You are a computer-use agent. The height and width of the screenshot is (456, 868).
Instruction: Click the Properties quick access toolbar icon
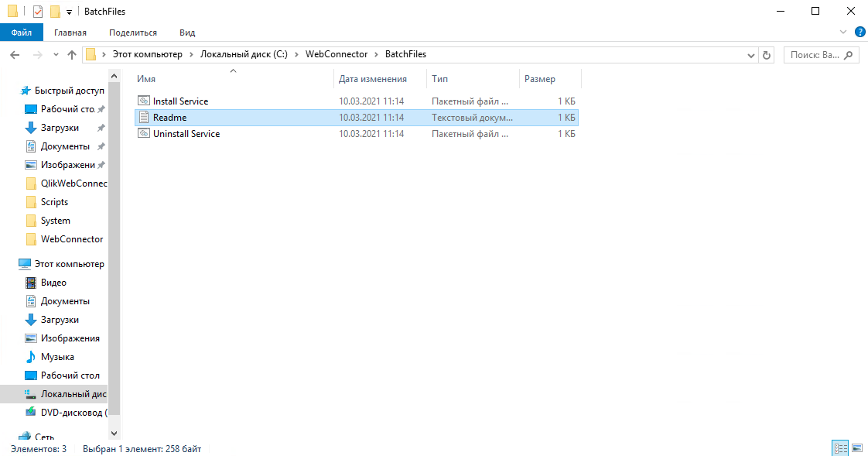(x=38, y=11)
